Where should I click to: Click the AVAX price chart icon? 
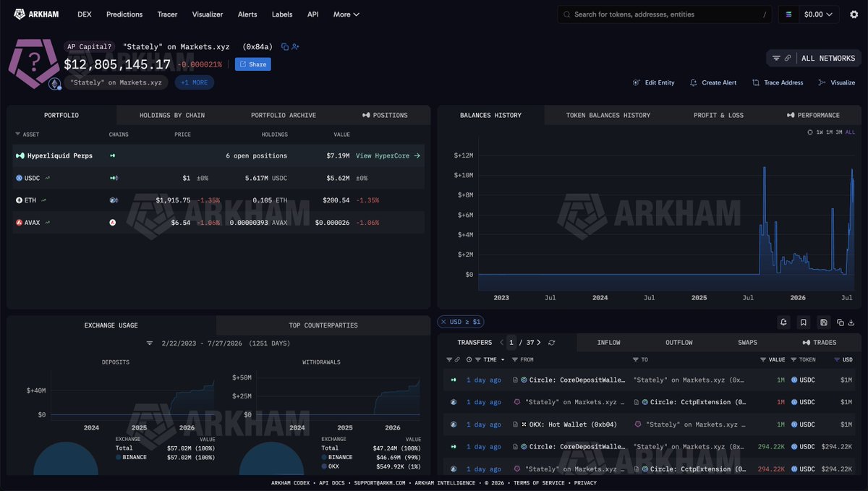(x=48, y=223)
